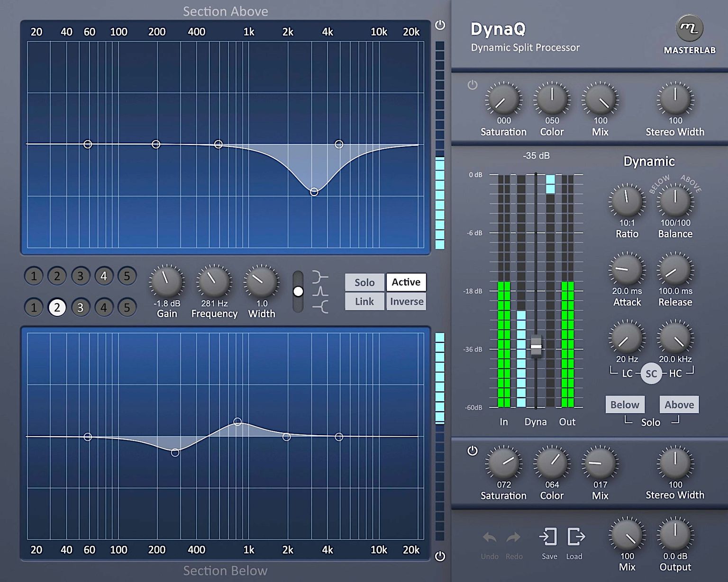This screenshot has height=582, width=728.
Task: Click the EQ node dipping at 3 kHz
Action: (x=313, y=191)
